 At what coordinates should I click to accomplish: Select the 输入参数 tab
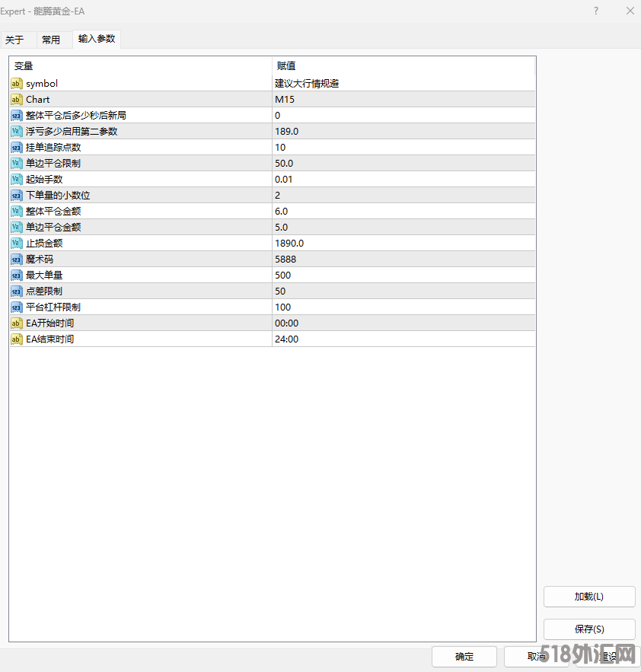[x=97, y=39]
